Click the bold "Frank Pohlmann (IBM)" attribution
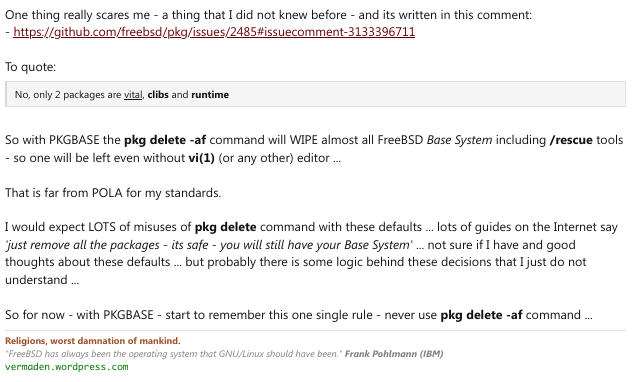The image size is (632, 382). click(394, 354)
